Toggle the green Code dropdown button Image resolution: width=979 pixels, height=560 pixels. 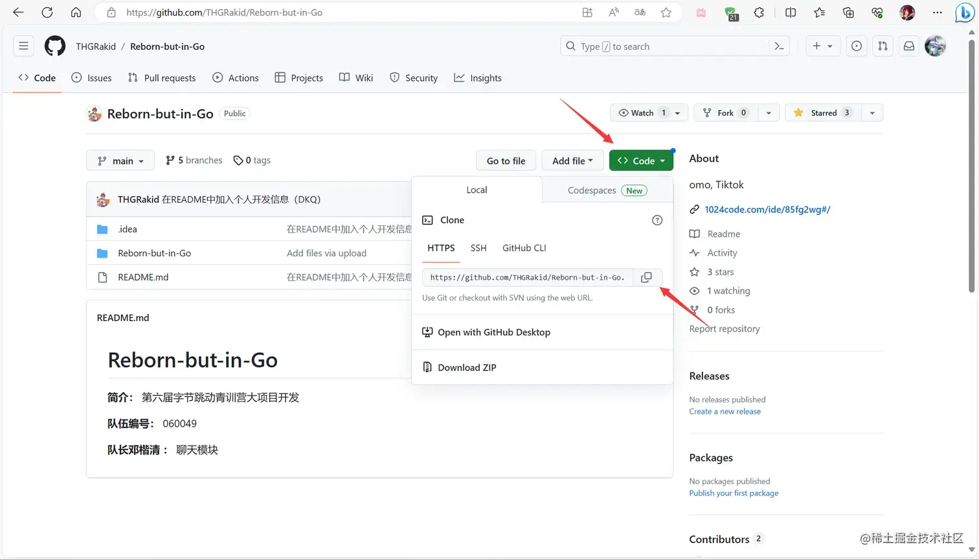[x=641, y=161]
